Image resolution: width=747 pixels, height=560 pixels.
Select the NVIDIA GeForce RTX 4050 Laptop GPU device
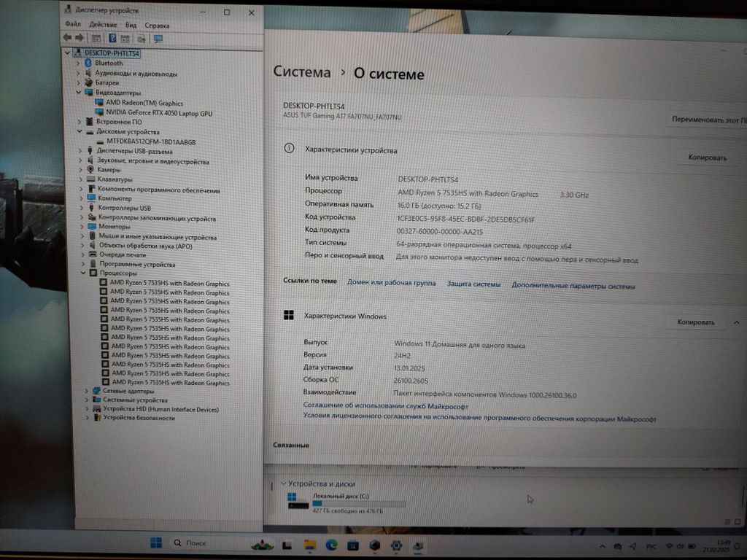[159, 113]
